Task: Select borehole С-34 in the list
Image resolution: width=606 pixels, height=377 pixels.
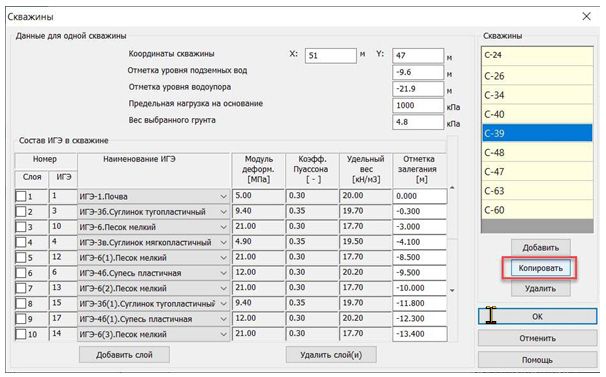Action: pos(537,95)
